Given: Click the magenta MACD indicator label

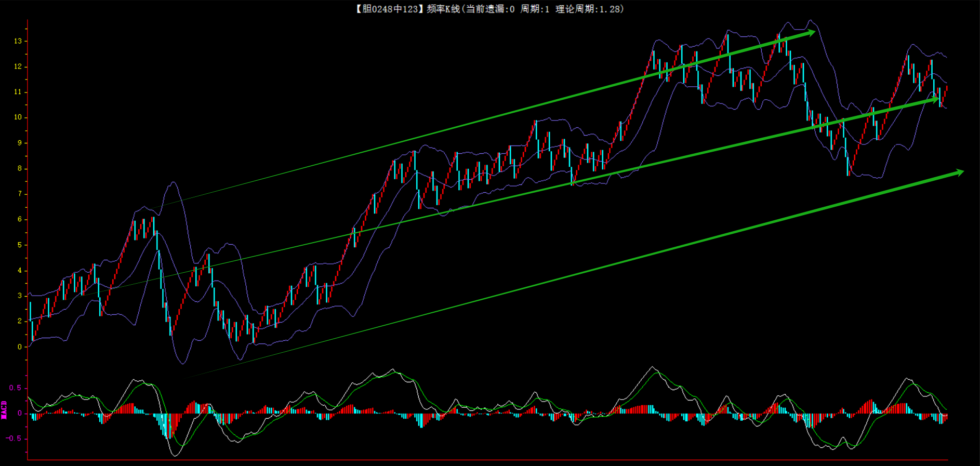Looking at the screenshot, I should coord(4,409).
